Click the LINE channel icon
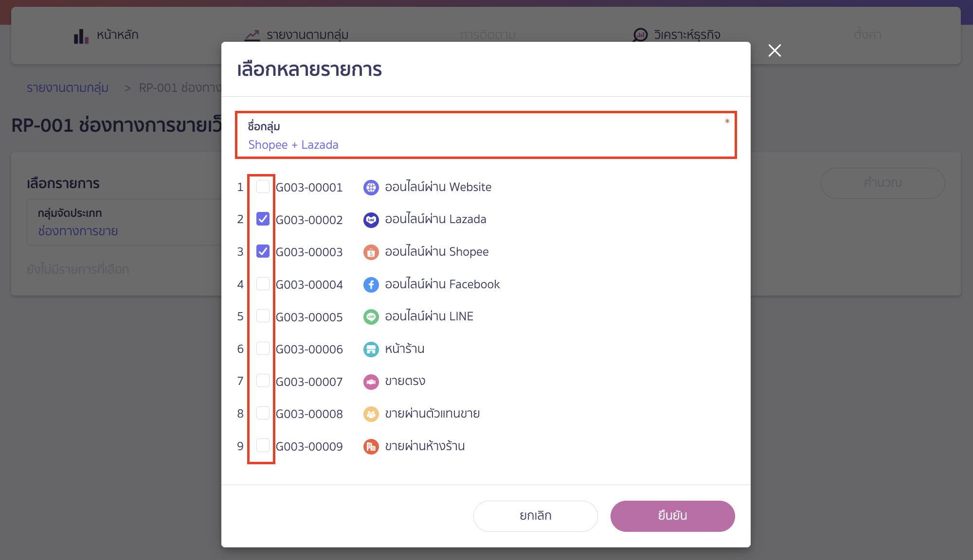The image size is (973, 560). point(371,316)
